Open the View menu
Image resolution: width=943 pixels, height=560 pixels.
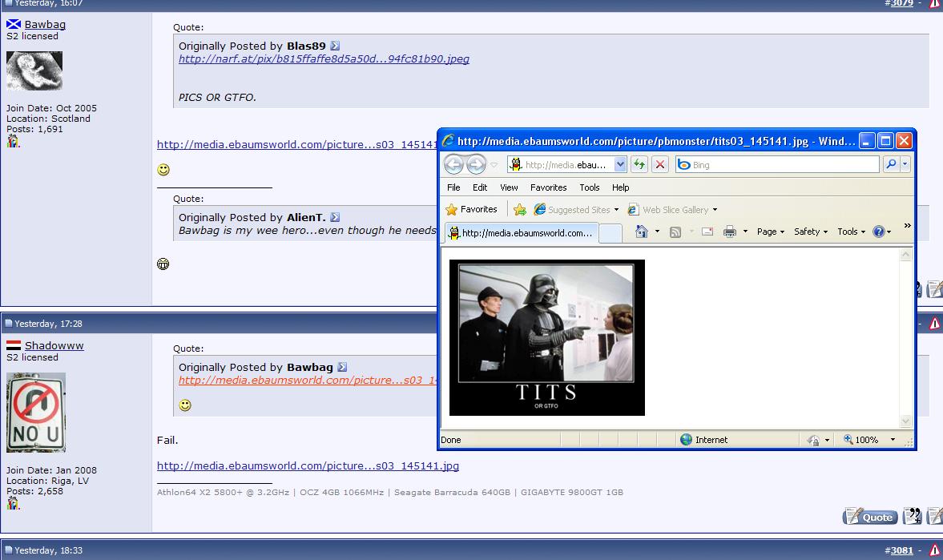pos(509,187)
